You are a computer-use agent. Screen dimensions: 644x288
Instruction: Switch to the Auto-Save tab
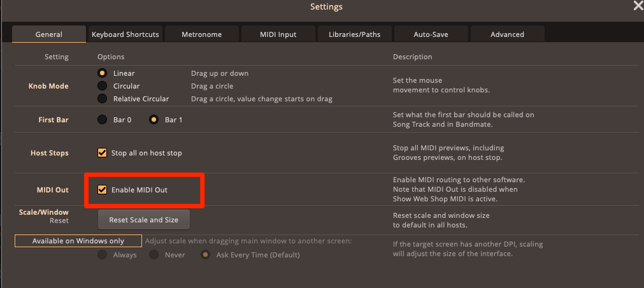click(431, 34)
